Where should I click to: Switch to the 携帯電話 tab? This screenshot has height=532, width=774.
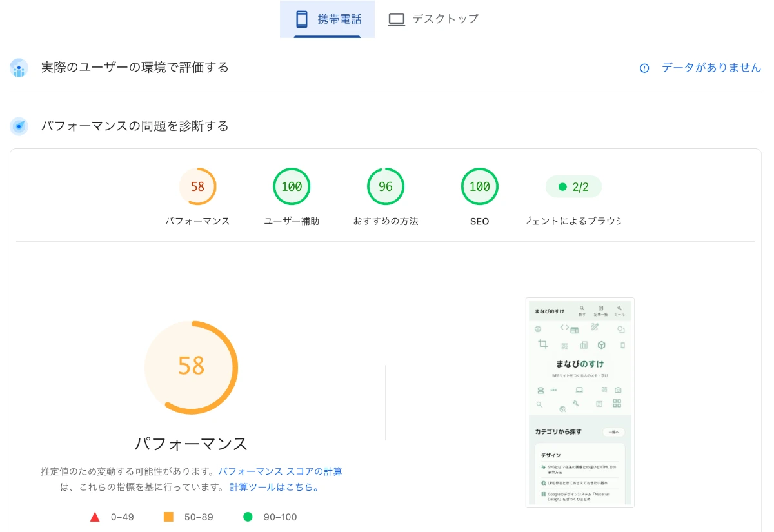click(x=327, y=19)
